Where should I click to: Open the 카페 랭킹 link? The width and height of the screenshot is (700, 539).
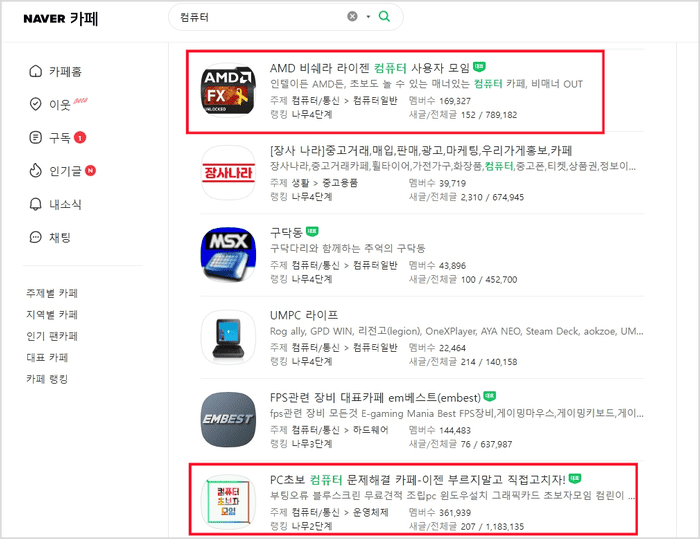click(47, 379)
